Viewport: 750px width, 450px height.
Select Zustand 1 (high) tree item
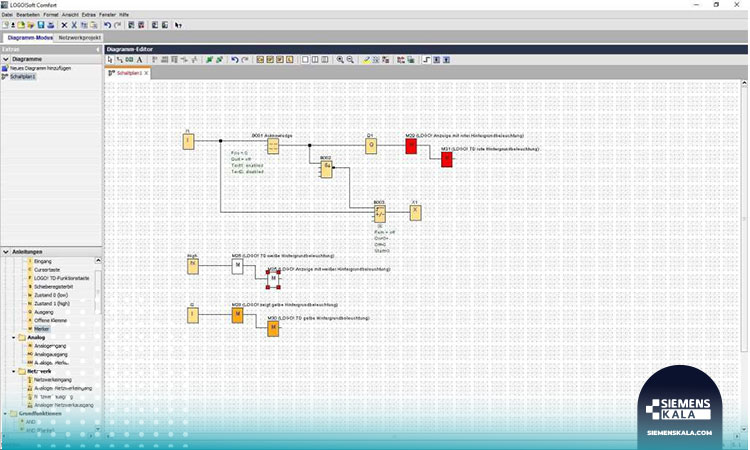coord(52,304)
